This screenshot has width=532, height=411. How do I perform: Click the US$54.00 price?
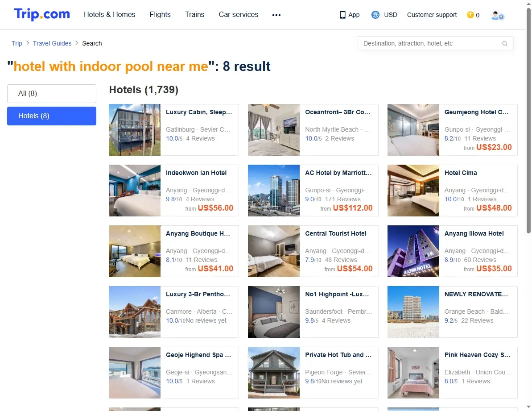click(355, 269)
